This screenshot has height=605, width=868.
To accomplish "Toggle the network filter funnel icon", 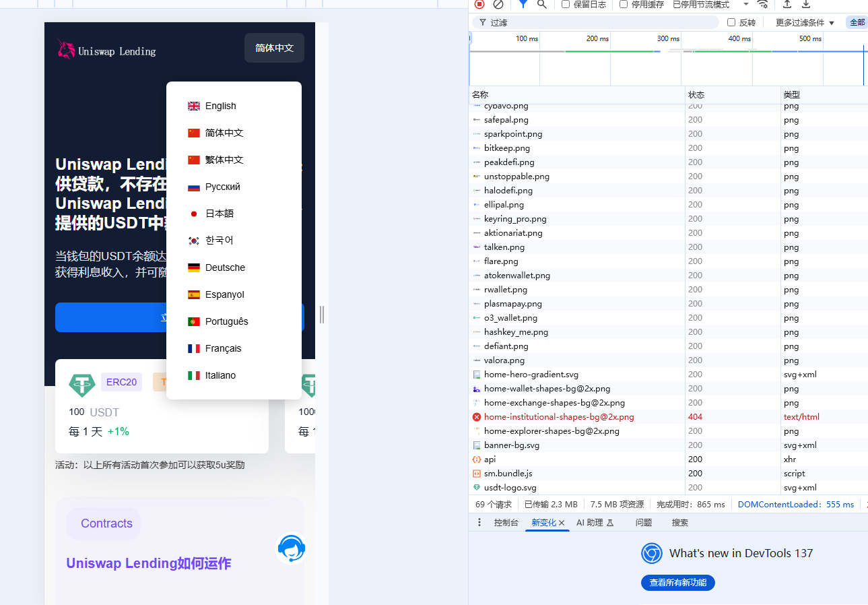I will [523, 4].
